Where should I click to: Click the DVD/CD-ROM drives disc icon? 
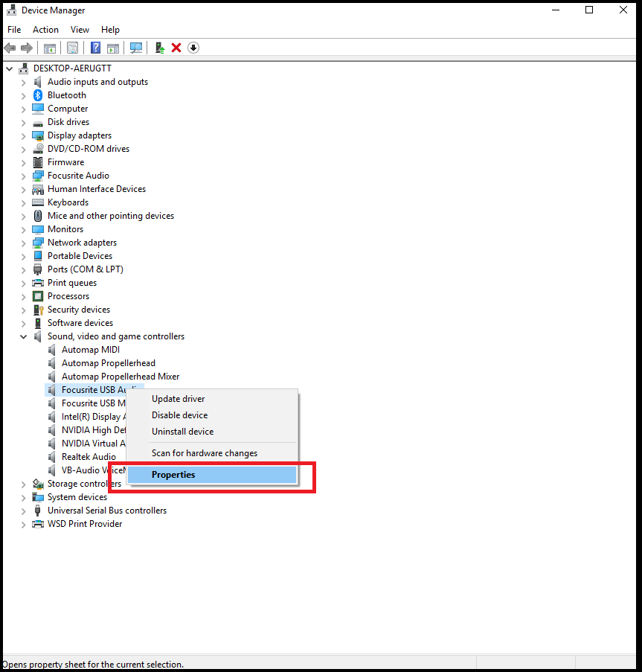click(x=38, y=149)
